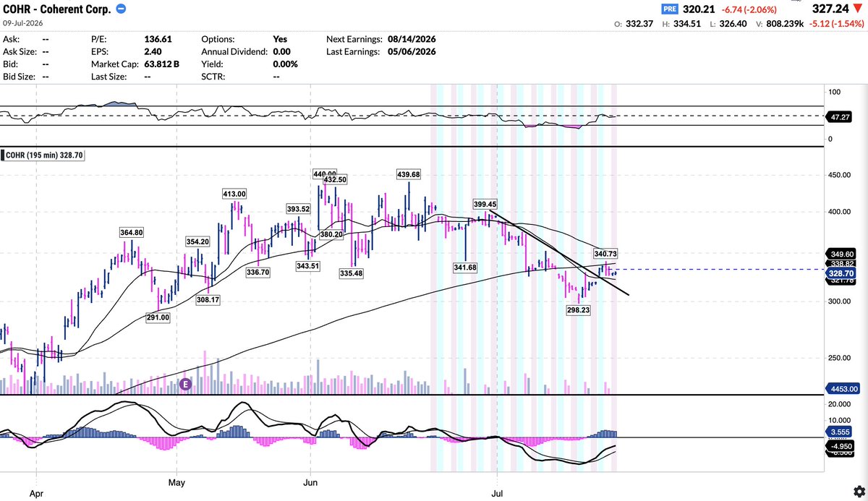Click the 349.60 moving average axis tag
The image size is (868, 501).
click(x=842, y=254)
